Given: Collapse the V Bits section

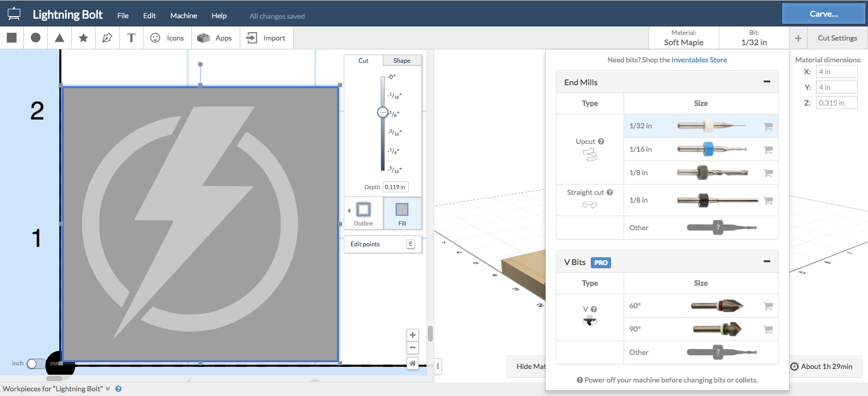Looking at the screenshot, I should 767,261.
